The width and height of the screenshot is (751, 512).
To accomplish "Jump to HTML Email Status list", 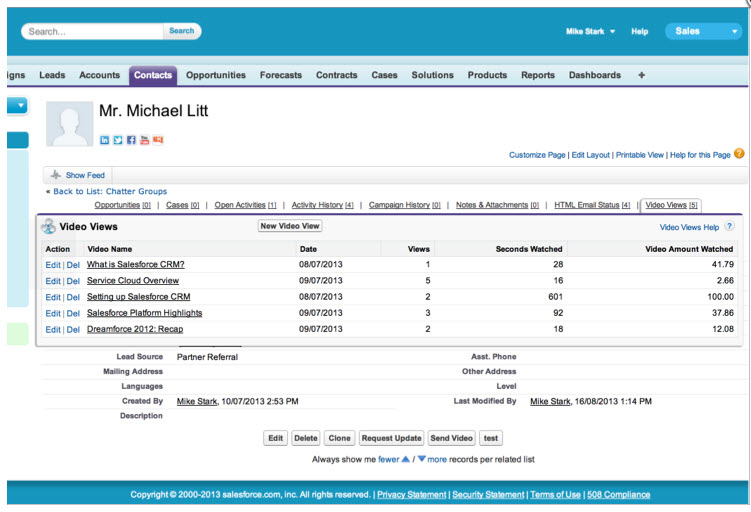I will tap(592, 205).
